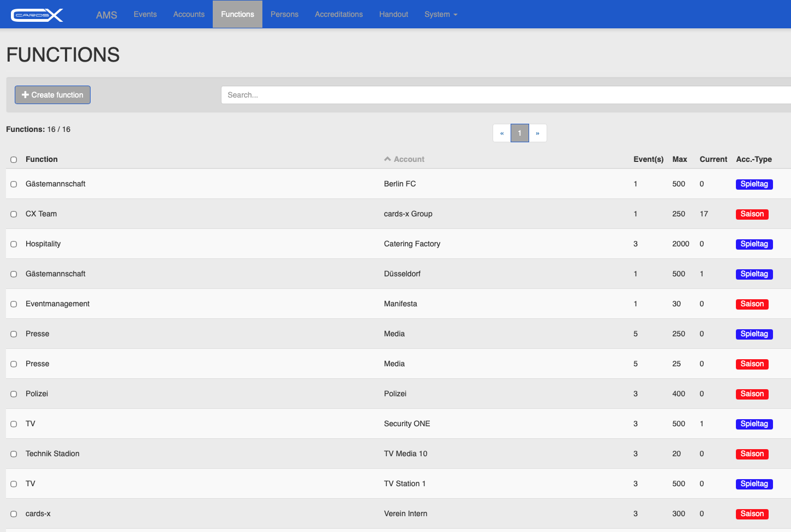Check the CX Team row checkbox
Screen dimensions: 791x532
(14, 214)
